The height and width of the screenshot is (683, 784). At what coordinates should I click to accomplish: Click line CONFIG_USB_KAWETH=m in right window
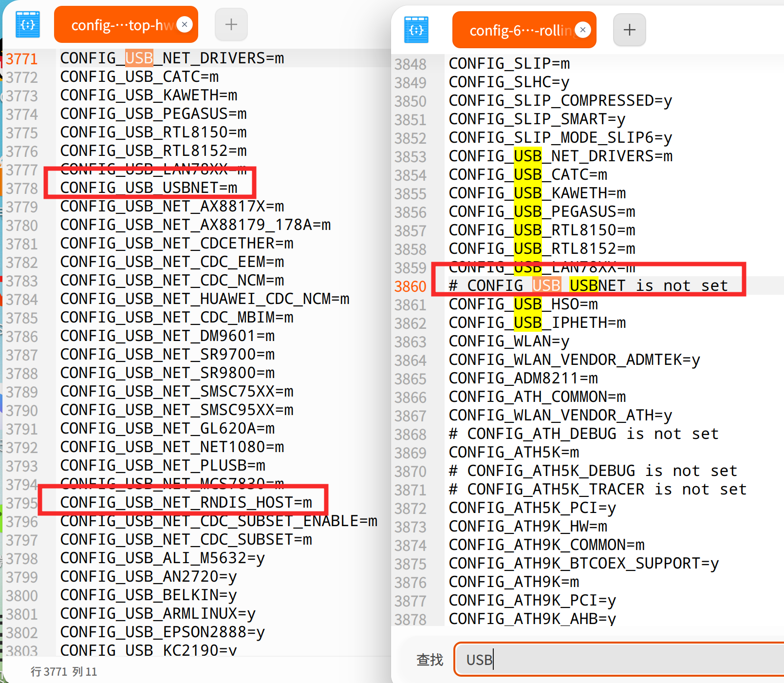537,193
